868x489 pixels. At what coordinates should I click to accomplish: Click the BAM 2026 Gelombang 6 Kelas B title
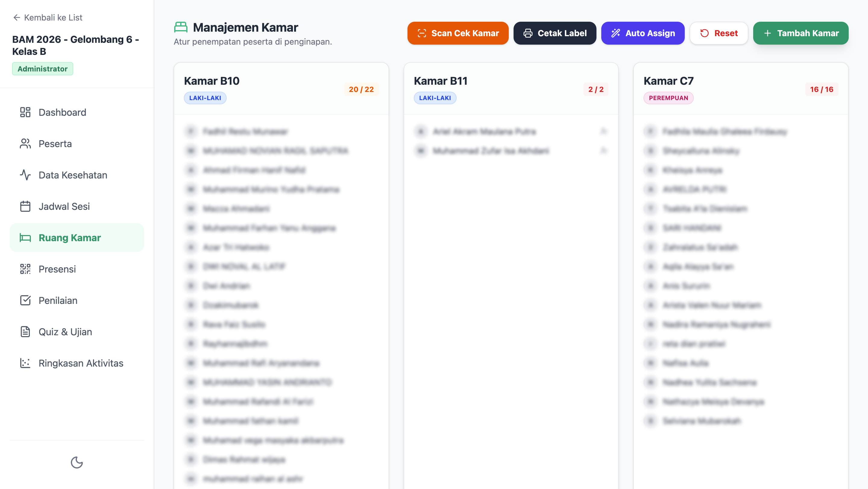(76, 45)
